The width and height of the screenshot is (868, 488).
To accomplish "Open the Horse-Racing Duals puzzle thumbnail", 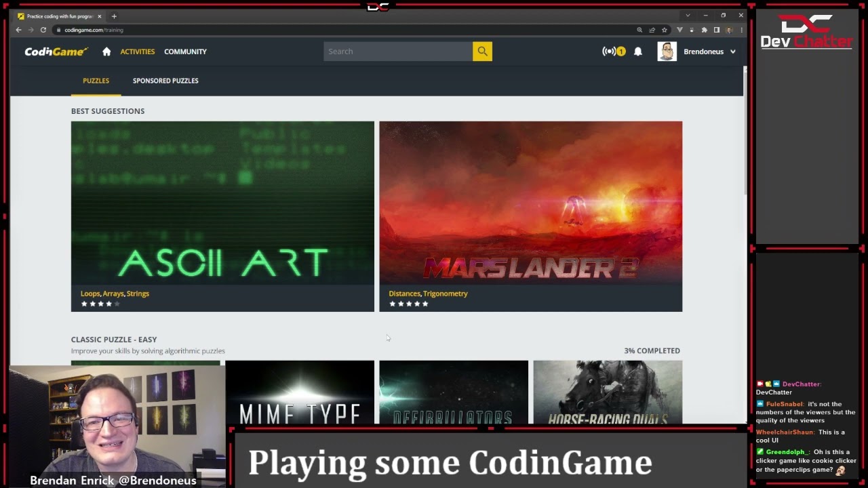I will pos(608,392).
